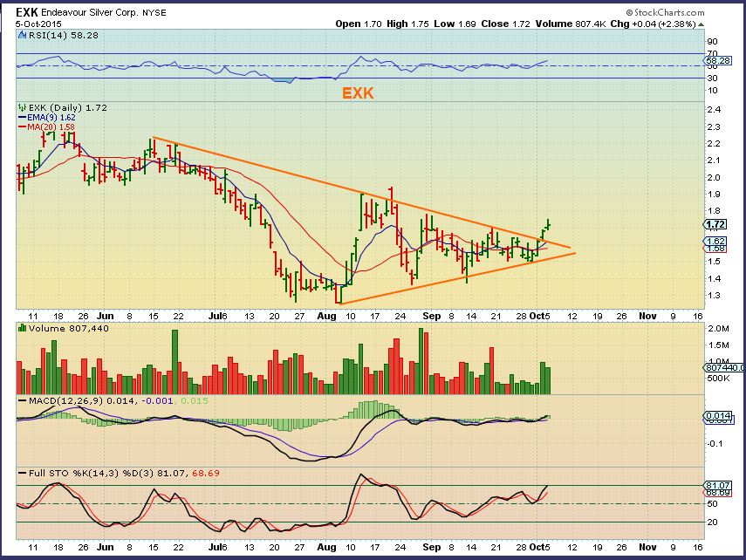The width and height of the screenshot is (746, 560).
Task: Click the 1.62 EMA value tag on right axis
Action: click(x=715, y=241)
